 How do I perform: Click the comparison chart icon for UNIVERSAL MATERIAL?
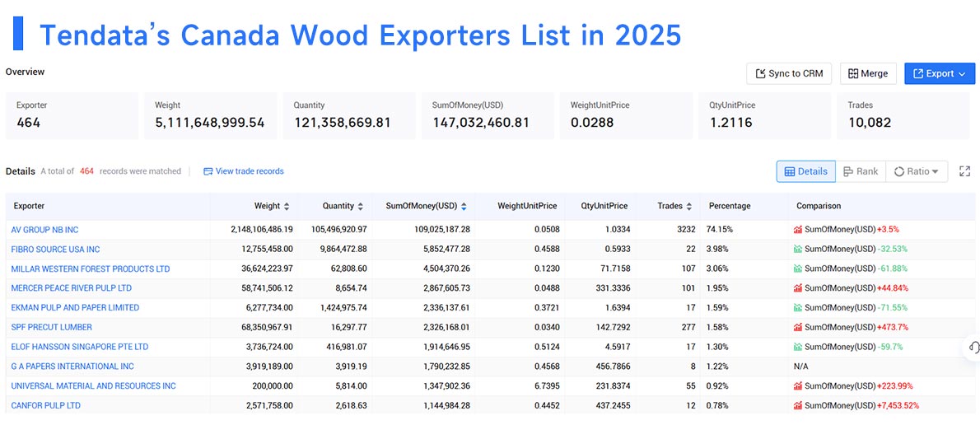click(798, 385)
